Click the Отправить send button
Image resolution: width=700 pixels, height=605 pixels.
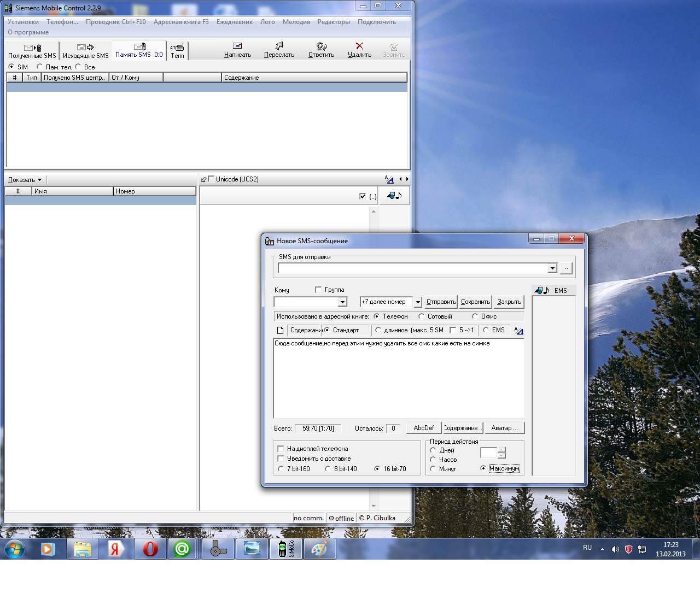click(x=441, y=302)
